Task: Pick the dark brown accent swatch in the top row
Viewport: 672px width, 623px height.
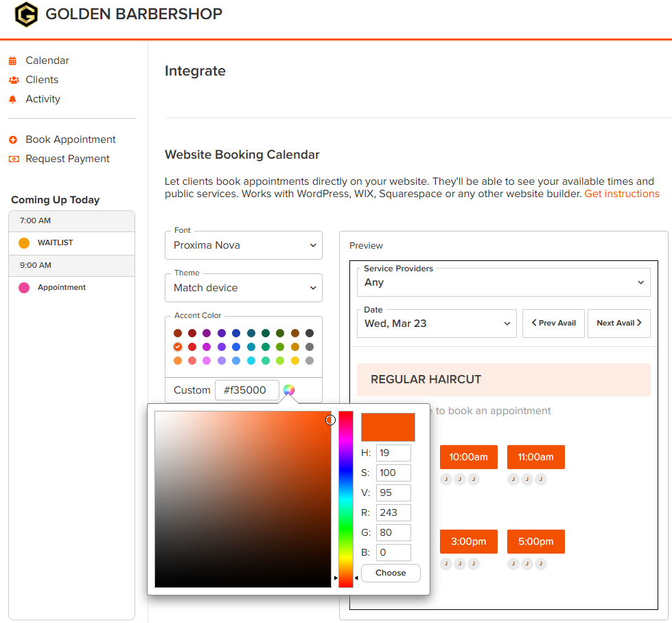Action: click(x=178, y=333)
